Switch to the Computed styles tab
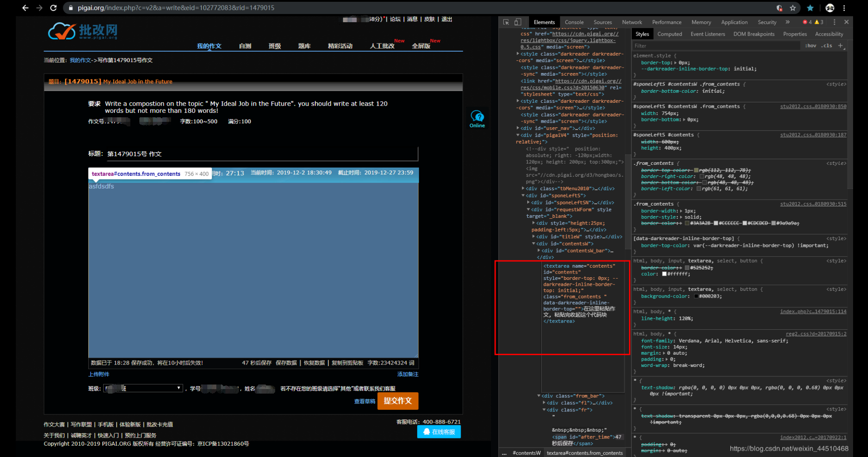 (669, 34)
